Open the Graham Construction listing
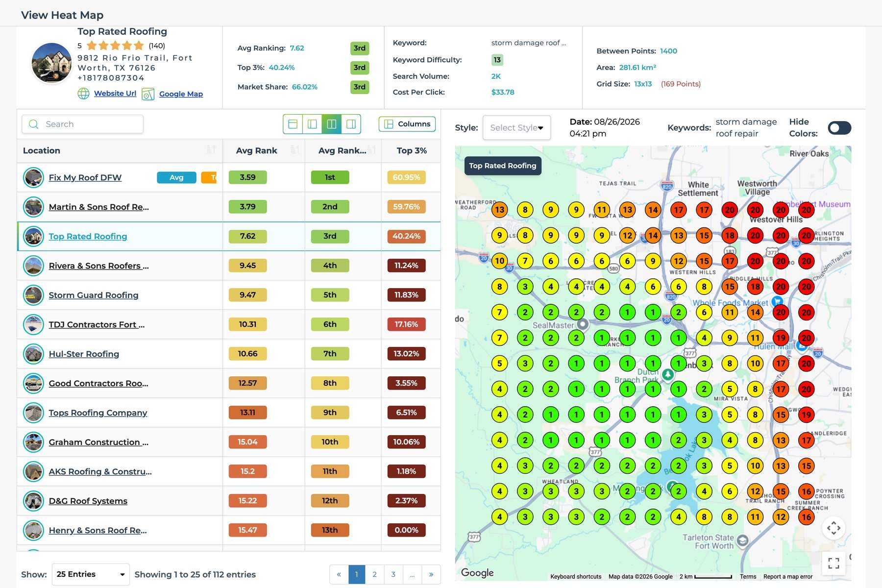The height and width of the screenshot is (588, 882). (x=98, y=442)
